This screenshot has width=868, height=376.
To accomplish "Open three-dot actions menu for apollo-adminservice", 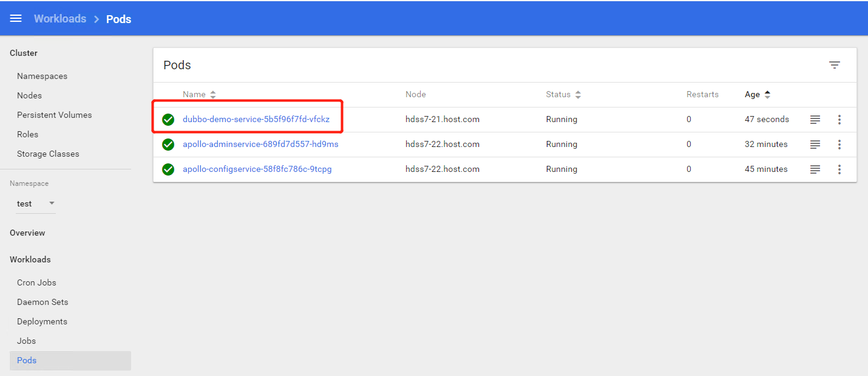I will (x=839, y=145).
